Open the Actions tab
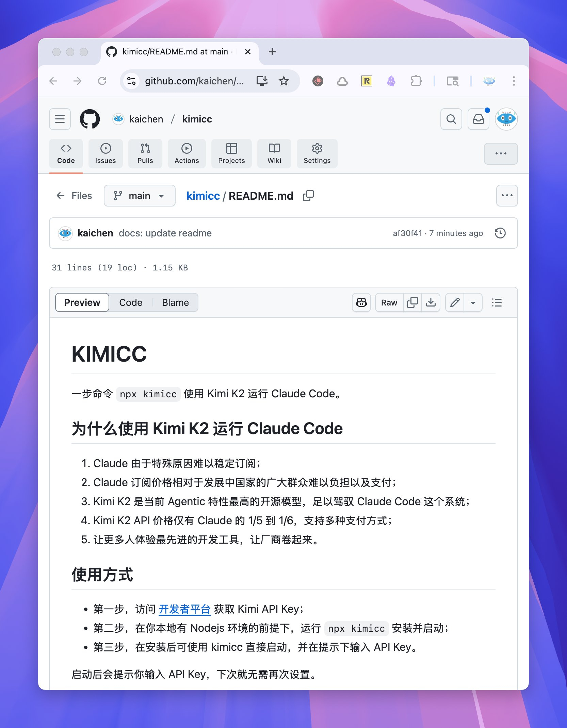Image resolution: width=567 pixels, height=728 pixels. (187, 154)
